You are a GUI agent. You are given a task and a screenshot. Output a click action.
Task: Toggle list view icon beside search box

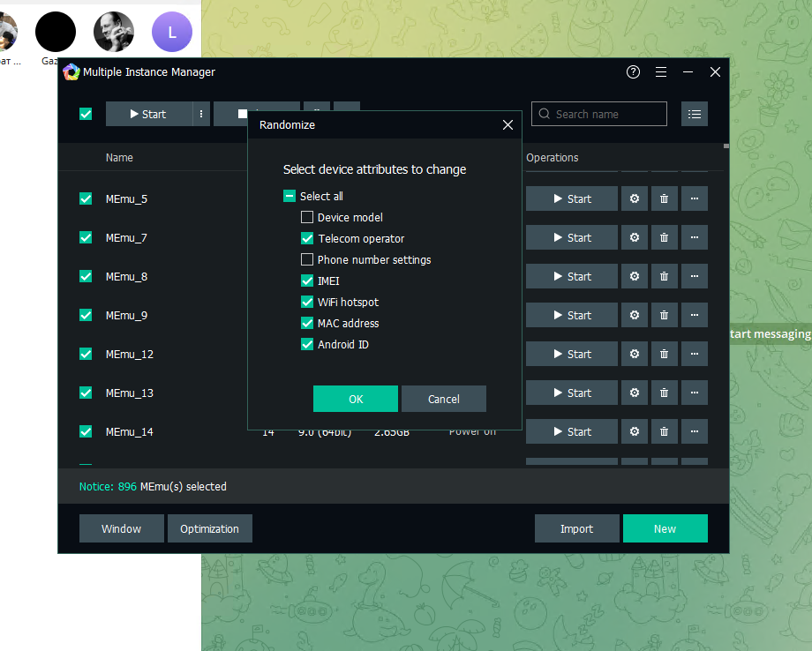click(695, 114)
